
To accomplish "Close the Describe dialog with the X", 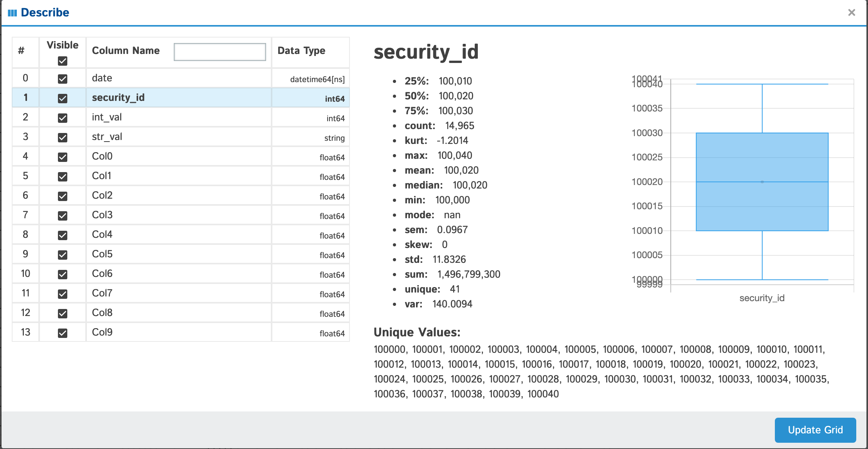I will point(851,13).
